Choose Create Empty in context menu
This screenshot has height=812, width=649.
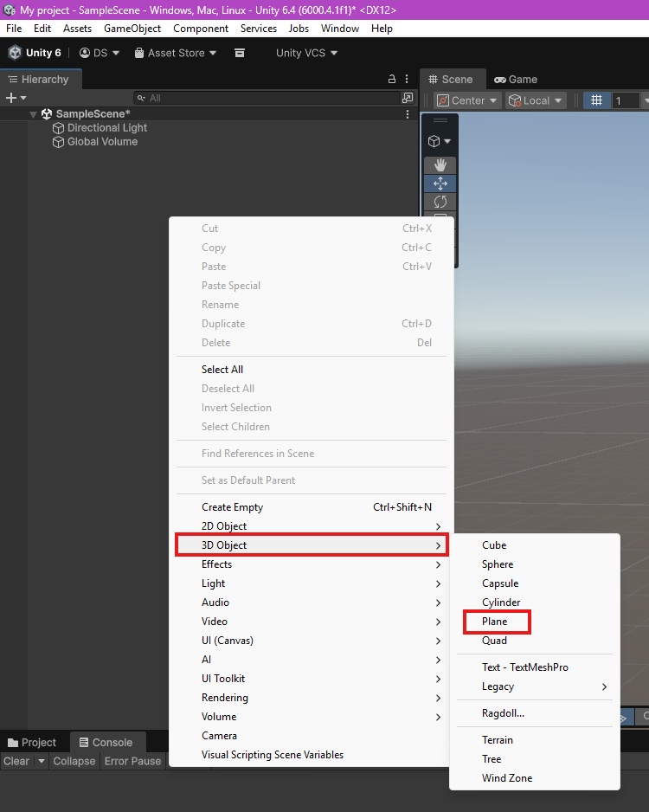(312, 507)
